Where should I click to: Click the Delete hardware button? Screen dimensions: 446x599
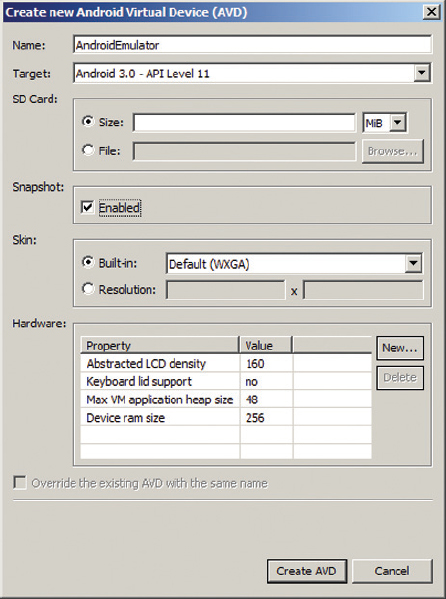(x=400, y=378)
